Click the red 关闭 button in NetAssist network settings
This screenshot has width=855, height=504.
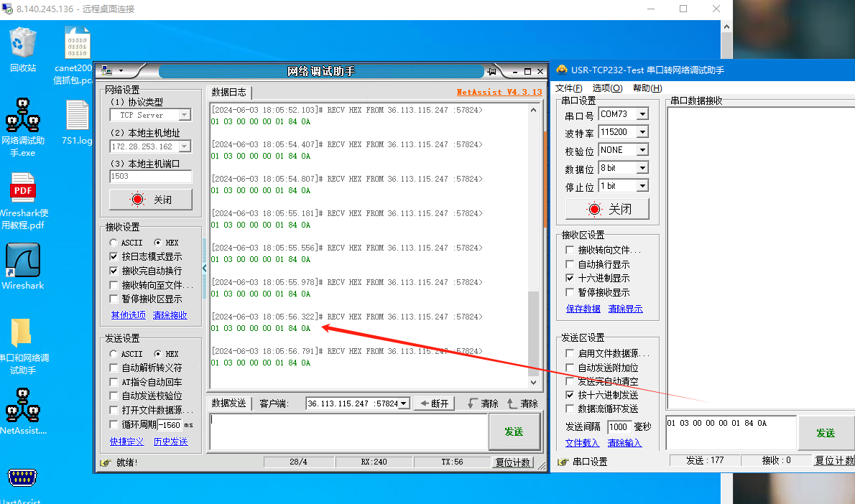pyautogui.click(x=150, y=200)
